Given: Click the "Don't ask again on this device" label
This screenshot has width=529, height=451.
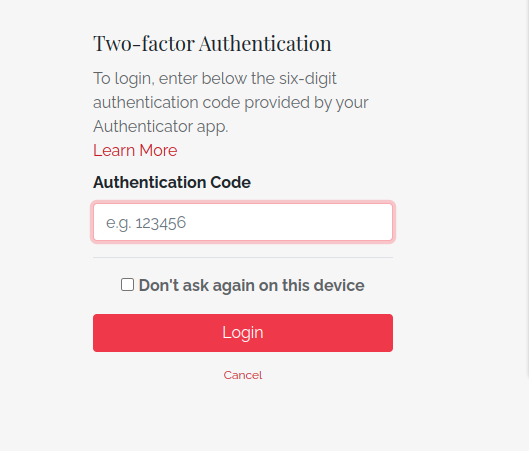Looking at the screenshot, I should [252, 285].
